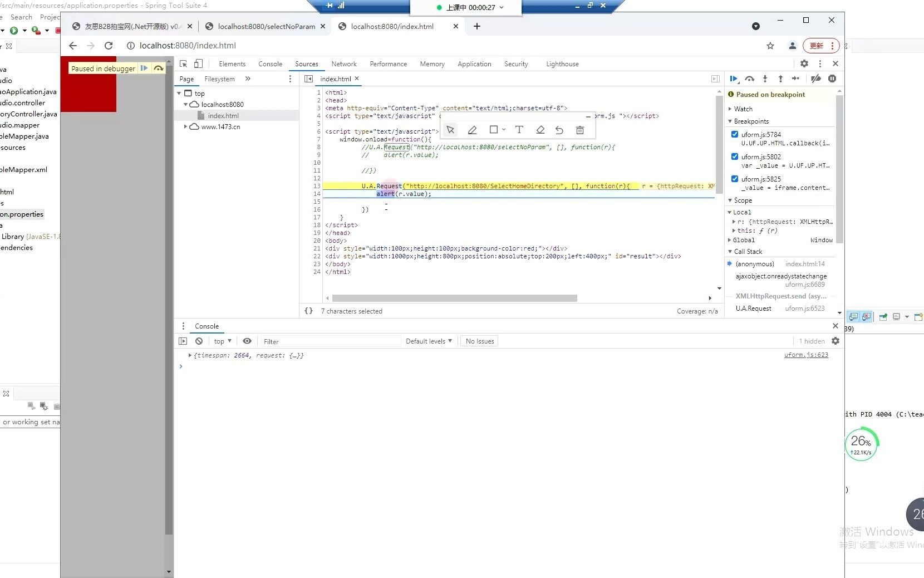
Task: Toggle breakpoint uform.js:5825
Action: [735, 179]
